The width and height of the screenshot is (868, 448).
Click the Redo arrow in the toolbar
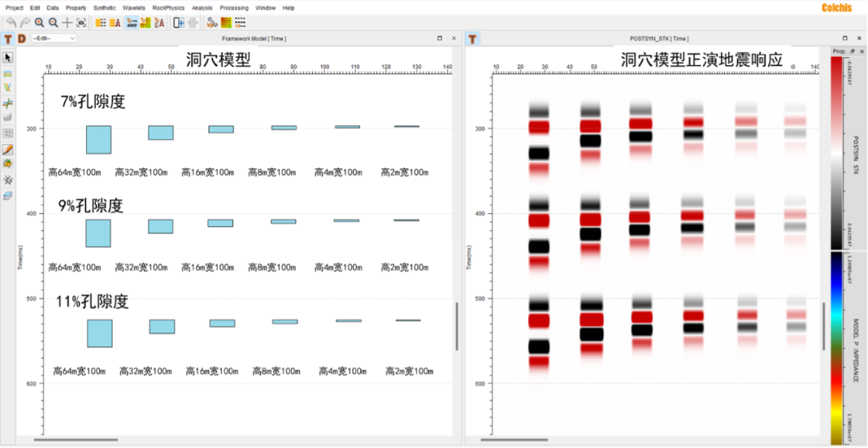click(26, 23)
